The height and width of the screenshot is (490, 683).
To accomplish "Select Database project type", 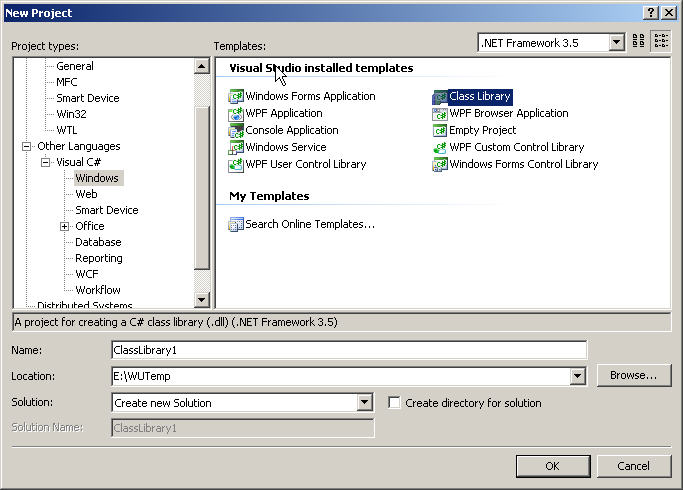I will coord(98,242).
